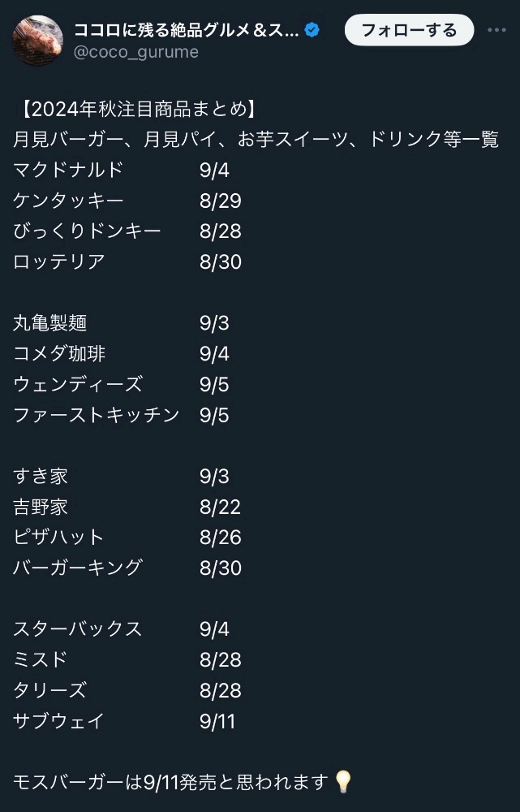Select the スターバックス row

pyautogui.click(x=78, y=628)
